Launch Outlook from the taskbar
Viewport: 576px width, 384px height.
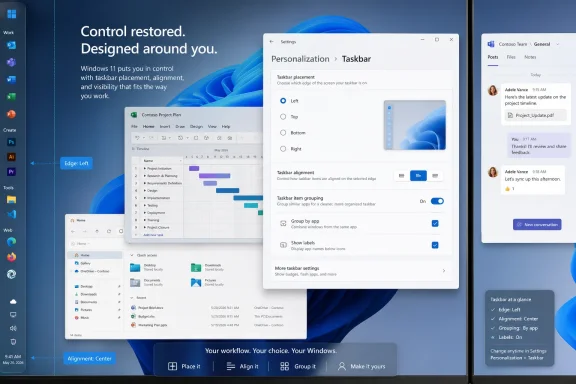point(11,45)
